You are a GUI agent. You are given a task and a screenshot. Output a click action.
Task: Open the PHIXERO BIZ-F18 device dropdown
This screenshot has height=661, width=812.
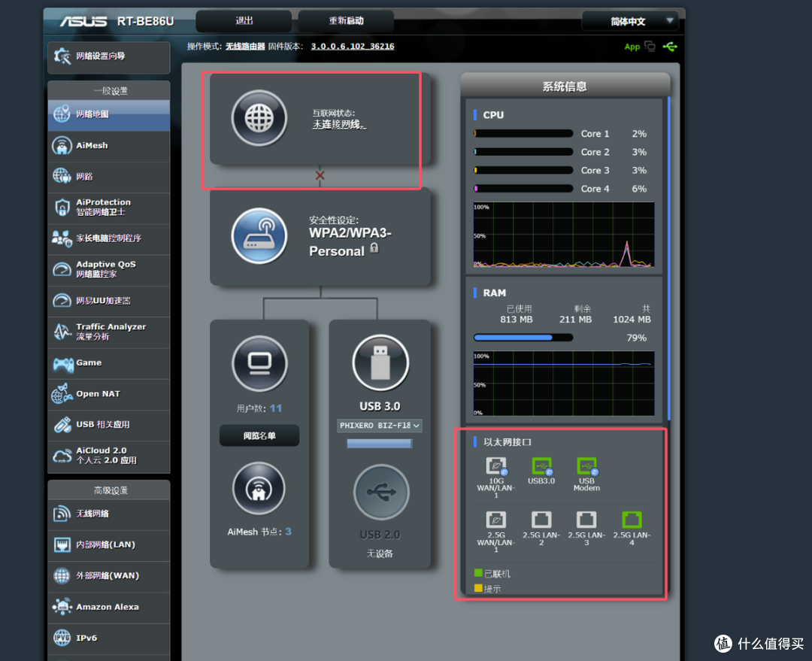click(x=380, y=426)
